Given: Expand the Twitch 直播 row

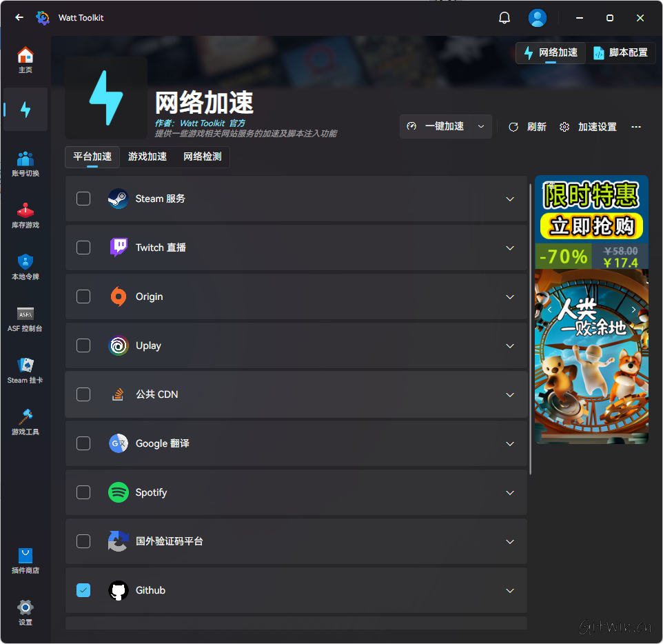Looking at the screenshot, I should click(510, 248).
